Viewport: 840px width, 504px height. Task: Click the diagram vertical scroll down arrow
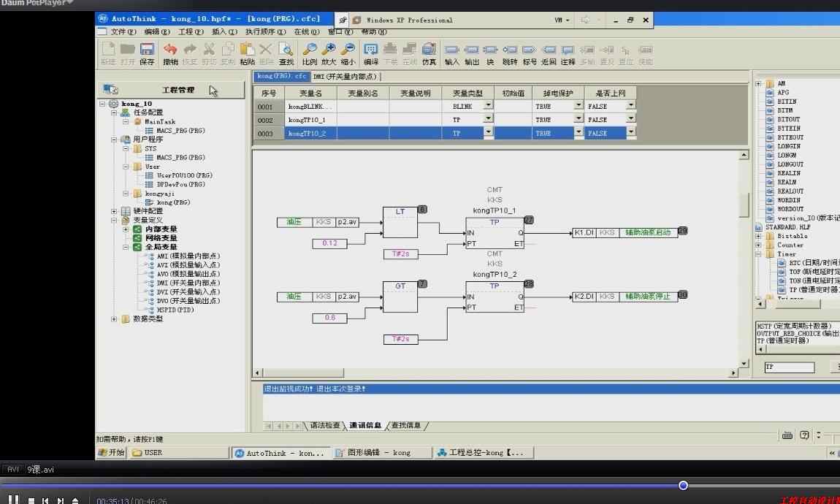coord(744,363)
